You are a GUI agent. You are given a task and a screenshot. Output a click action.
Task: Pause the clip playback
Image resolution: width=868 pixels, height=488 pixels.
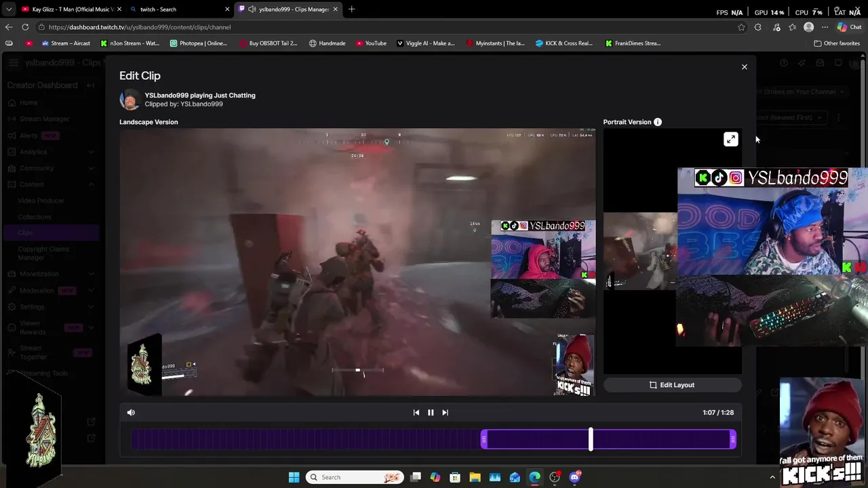coord(431,412)
